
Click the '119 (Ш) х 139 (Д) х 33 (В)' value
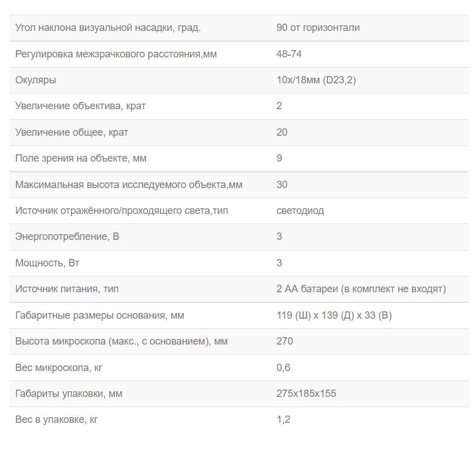tap(334, 315)
